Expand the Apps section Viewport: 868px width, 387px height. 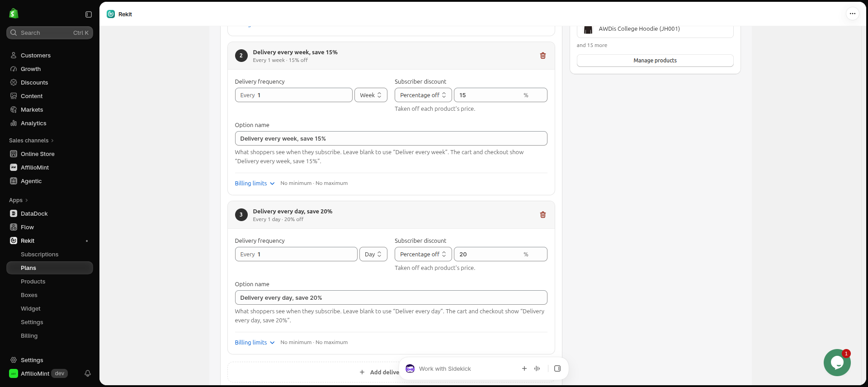(x=19, y=200)
